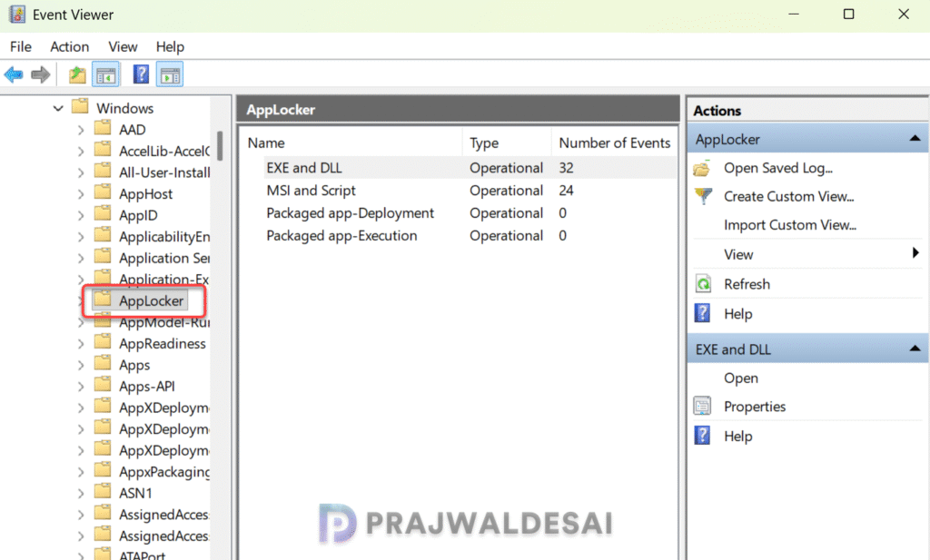Click Create Custom View... action
The width and height of the screenshot is (930, 560).
[789, 196]
